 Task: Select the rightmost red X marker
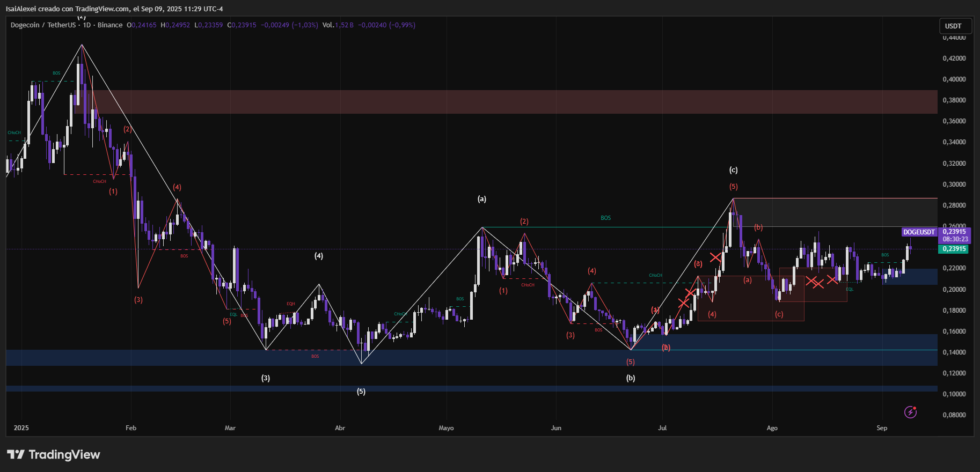[x=832, y=279]
